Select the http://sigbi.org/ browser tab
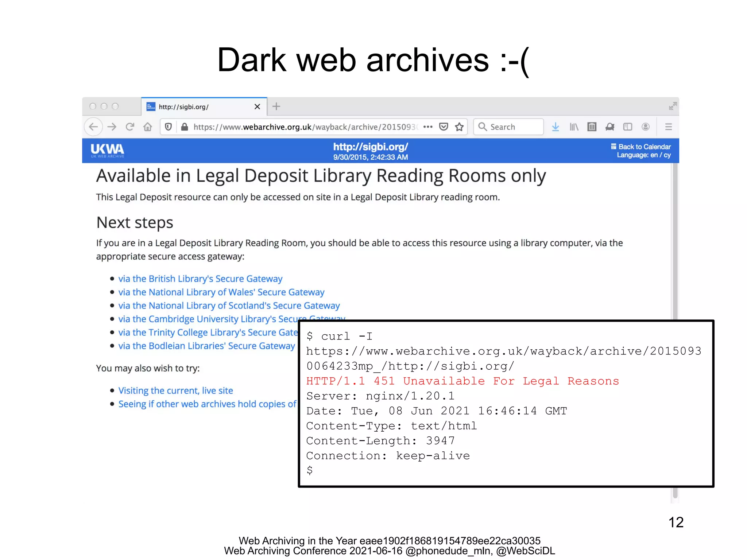 click(204, 106)
